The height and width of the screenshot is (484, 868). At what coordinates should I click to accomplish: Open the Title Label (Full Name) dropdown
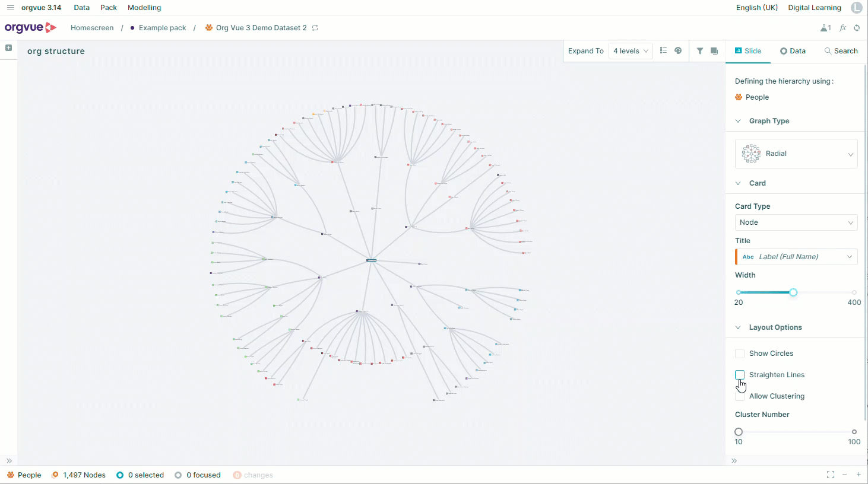coord(796,257)
